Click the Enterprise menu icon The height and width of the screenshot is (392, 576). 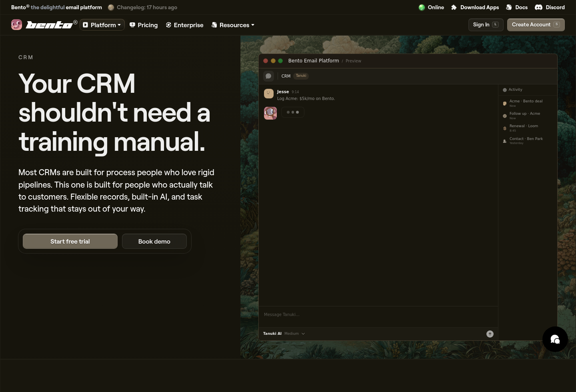(169, 25)
